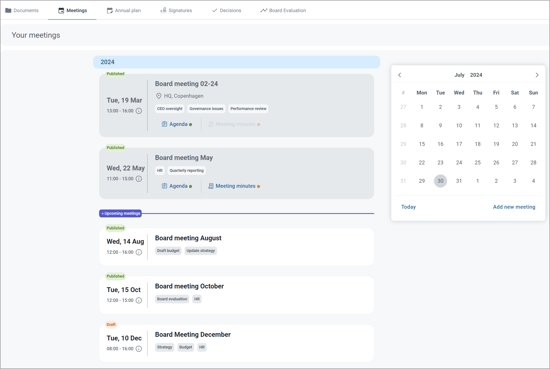This screenshot has width=550, height=369.
Task: Select the July month label in calendar
Action: pyautogui.click(x=459, y=75)
